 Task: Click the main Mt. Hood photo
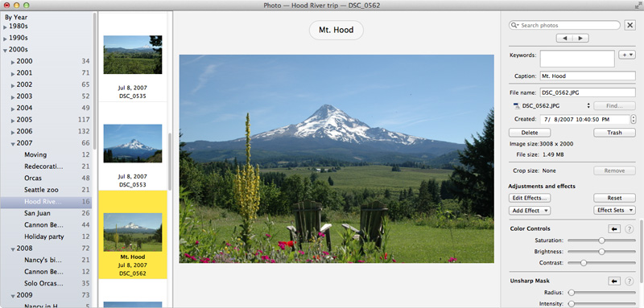pos(336,158)
